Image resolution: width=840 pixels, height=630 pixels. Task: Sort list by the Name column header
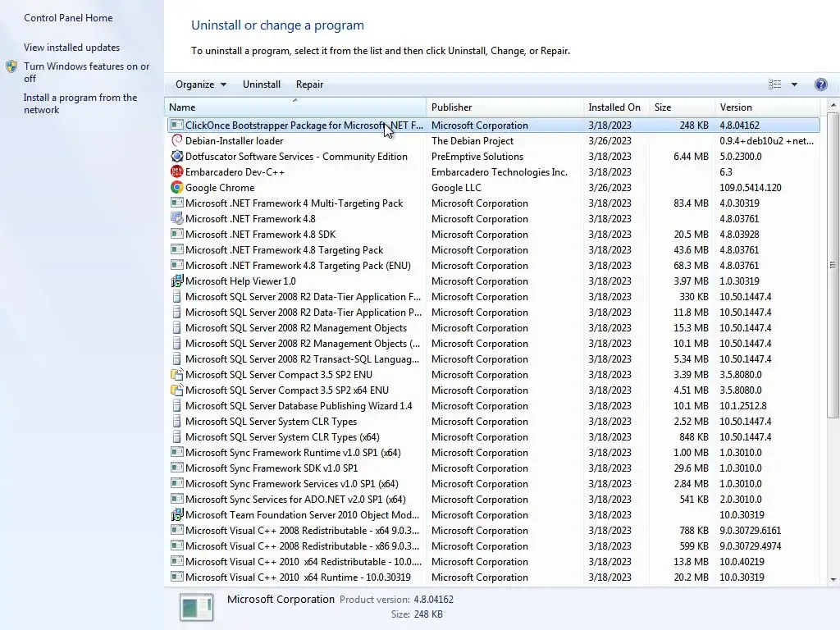295,107
